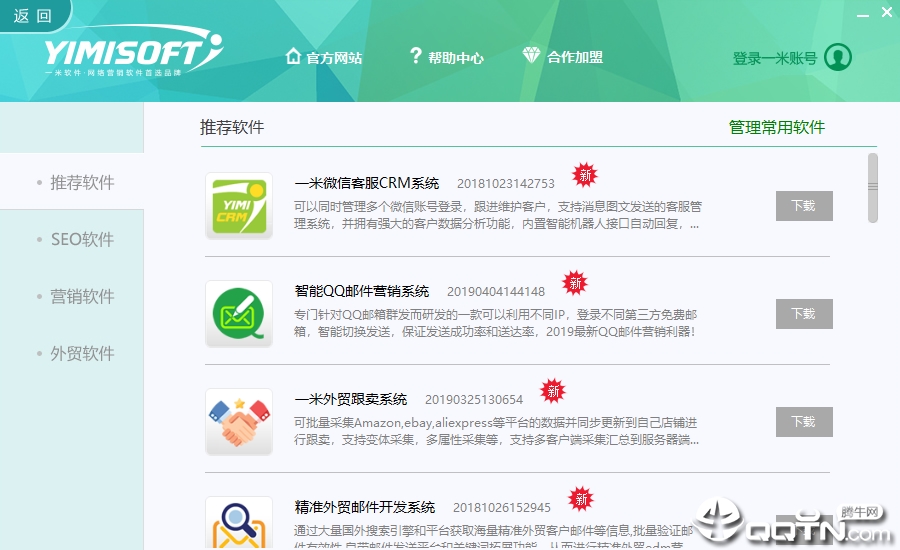Click the 智能QQ邮件营销系统 envelope icon

(239, 314)
